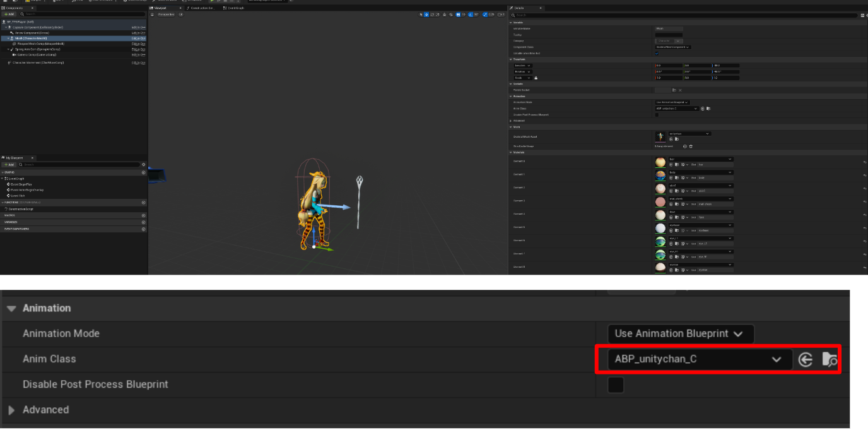Add element to Skin Cache Usage array
Screen dimensions: 868x442
point(684,146)
